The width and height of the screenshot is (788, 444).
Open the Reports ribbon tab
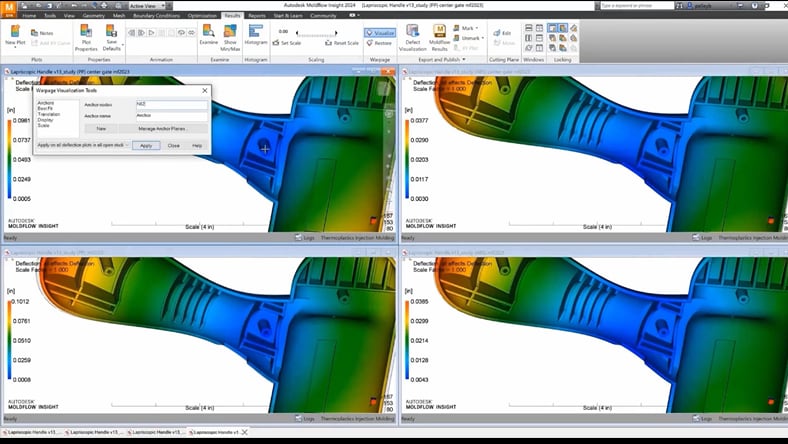click(257, 16)
